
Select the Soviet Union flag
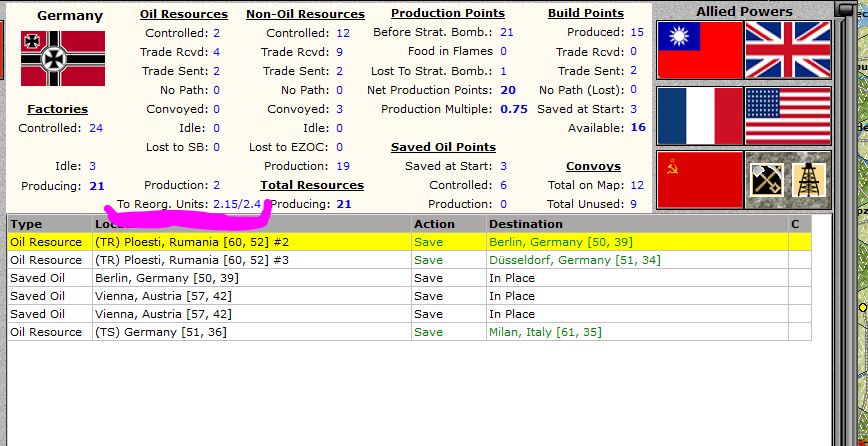700,180
